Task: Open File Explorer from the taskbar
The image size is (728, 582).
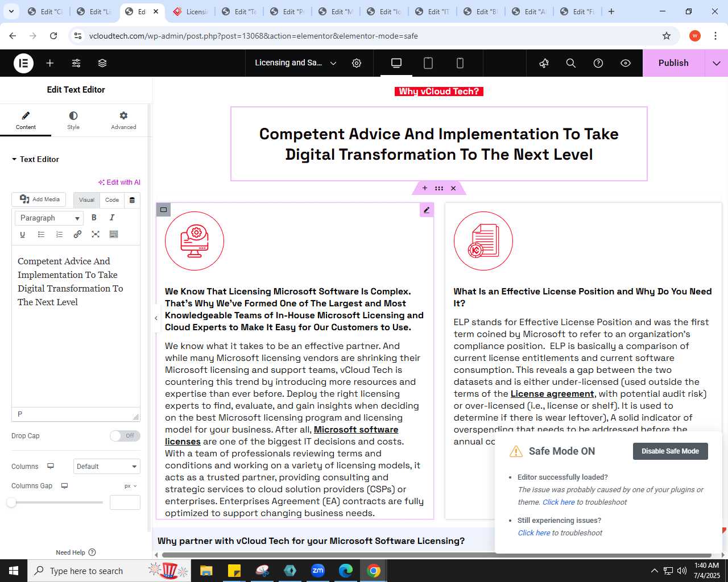Action: tap(206, 571)
